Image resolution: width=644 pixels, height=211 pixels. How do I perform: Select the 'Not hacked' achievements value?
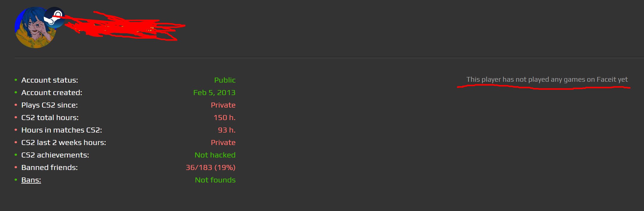[215, 155]
